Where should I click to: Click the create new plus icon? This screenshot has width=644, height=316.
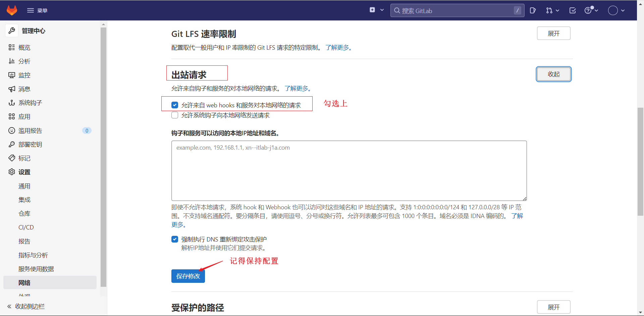click(x=372, y=10)
